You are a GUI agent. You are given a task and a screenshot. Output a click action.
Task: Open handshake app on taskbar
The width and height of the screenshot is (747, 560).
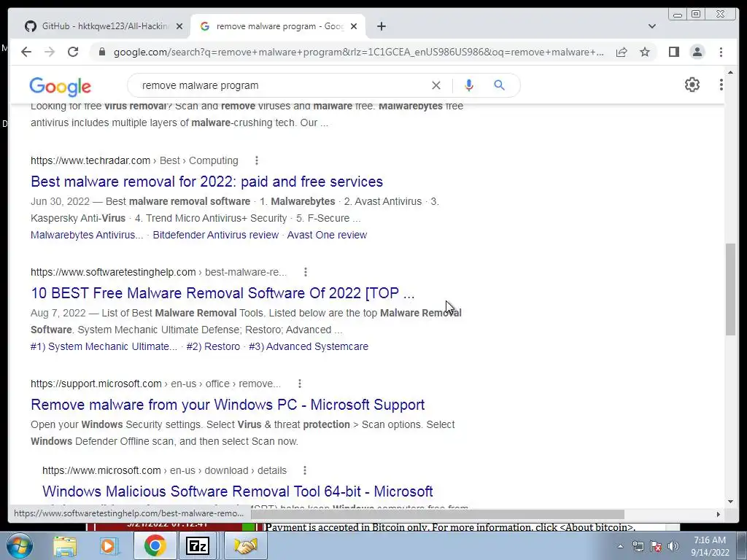click(245, 546)
